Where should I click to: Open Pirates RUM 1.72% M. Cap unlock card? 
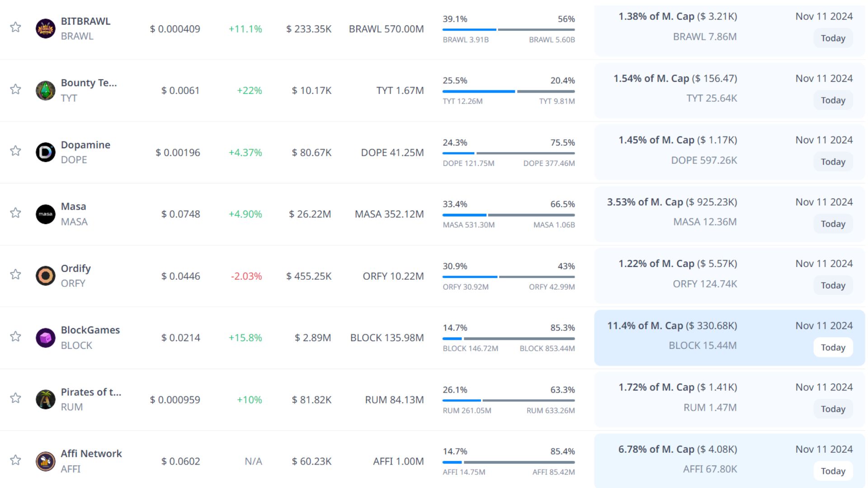pyautogui.click(x=677, y=388)
